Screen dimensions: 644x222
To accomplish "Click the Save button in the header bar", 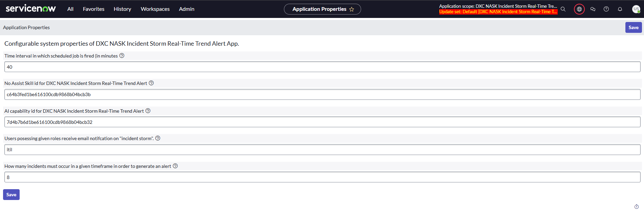I will click(633, 27).
